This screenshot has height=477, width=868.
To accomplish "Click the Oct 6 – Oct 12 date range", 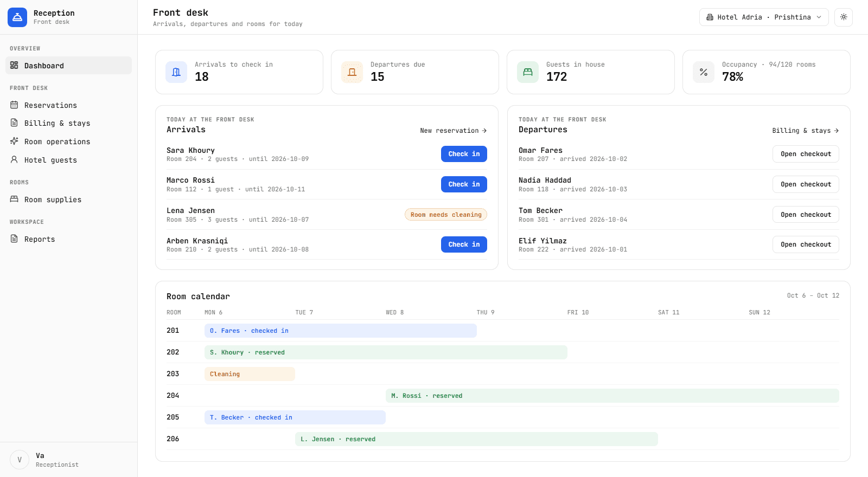I will pyautogui.click(x=813, y=295).
